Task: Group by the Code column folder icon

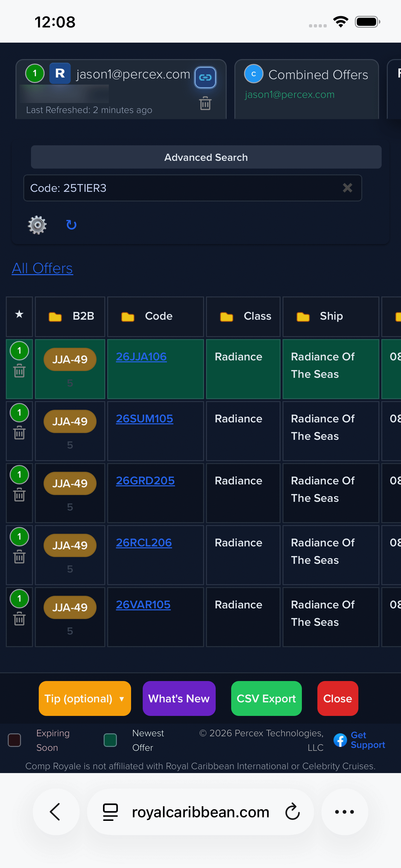Action: coord(128,317)
